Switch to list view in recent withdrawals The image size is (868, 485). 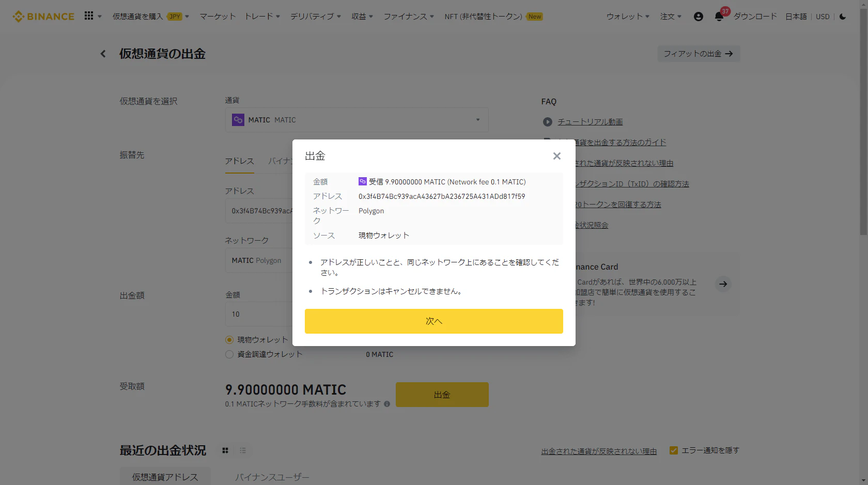point(243,450)
